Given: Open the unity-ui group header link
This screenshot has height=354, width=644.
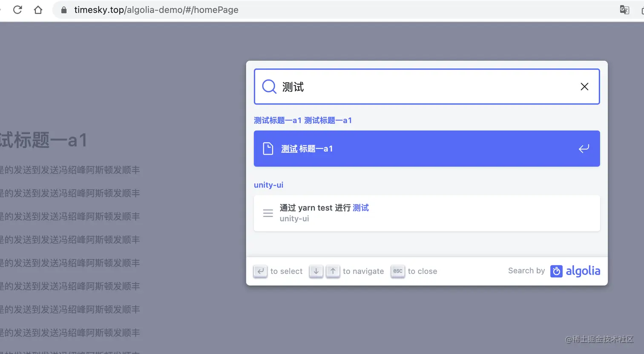Looking at the screenshot, I should coord(268,185).
